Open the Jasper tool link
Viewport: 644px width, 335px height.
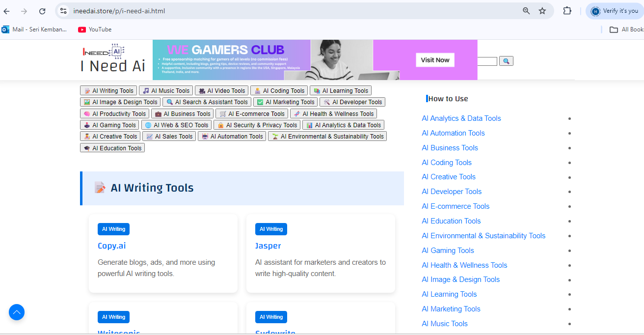[268, 246]
